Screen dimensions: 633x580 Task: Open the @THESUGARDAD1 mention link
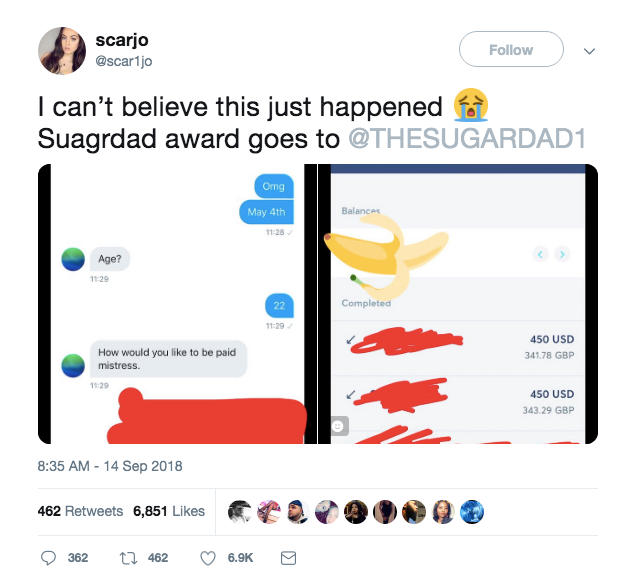click(467, 138)
